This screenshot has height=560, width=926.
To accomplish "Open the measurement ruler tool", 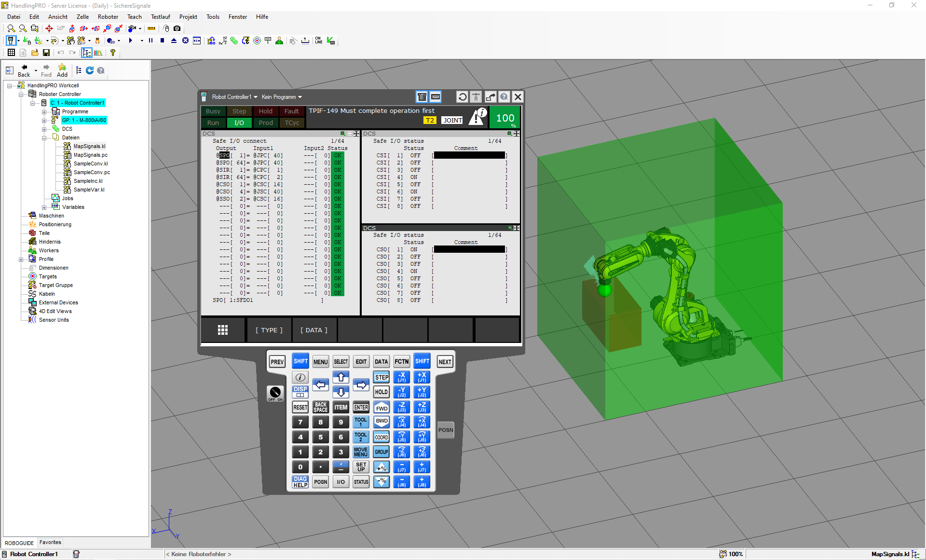I will coord(151,29).
